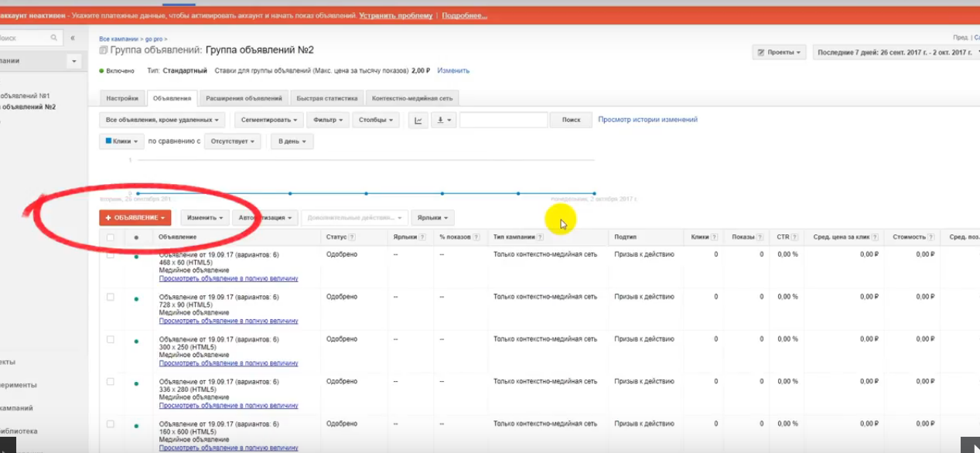Select the 300 x 250 ad row checkbox

point(111,339)
